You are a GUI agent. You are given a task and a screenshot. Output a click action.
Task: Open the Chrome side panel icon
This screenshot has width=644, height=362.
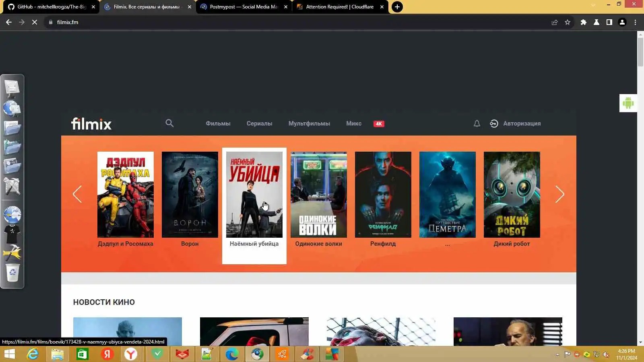tap(609, 22)
